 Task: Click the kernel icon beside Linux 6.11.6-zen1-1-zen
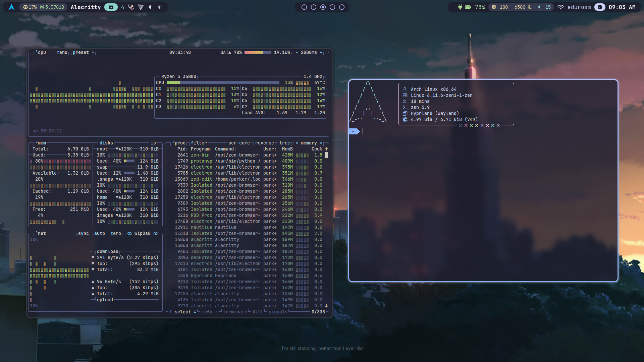point(405,95)
